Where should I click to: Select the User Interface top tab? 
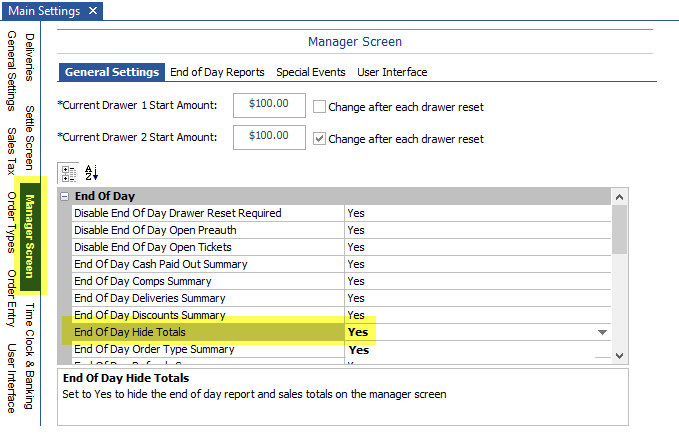(392, 72)
